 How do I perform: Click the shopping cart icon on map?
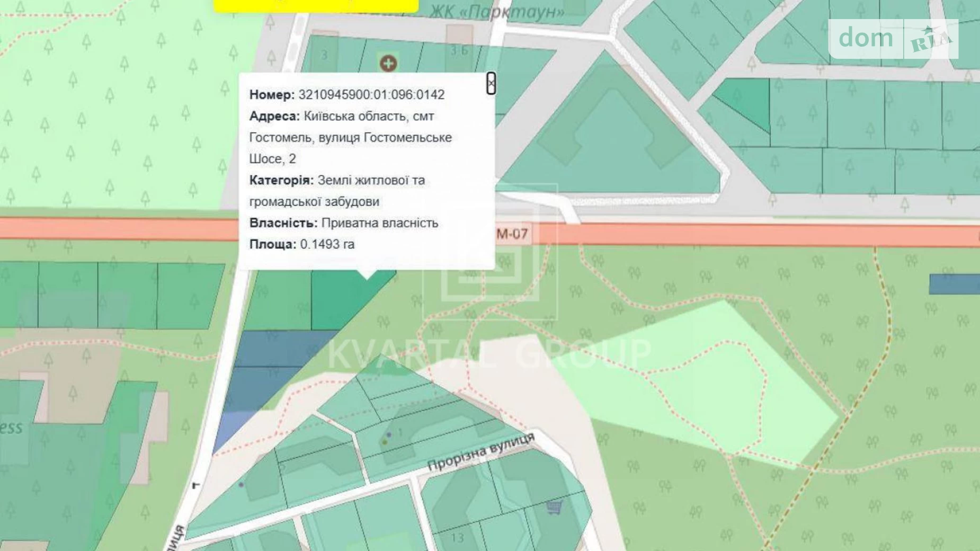point(554,508)
